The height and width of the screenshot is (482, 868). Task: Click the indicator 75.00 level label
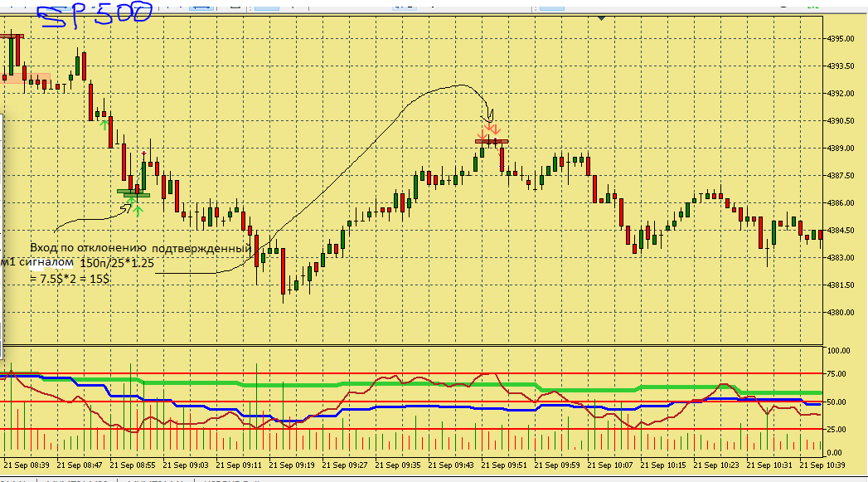(x=836, y=374)
